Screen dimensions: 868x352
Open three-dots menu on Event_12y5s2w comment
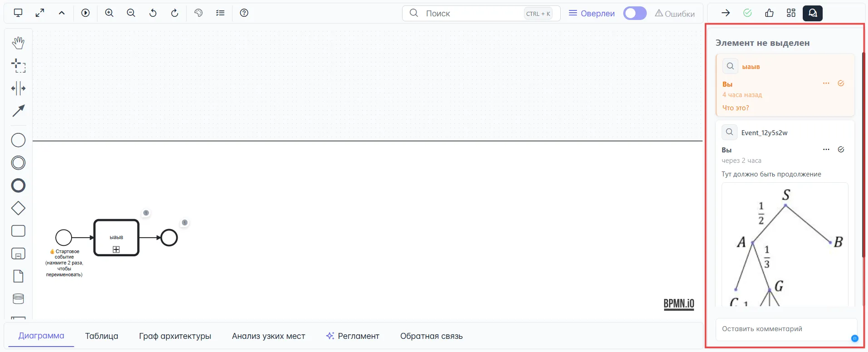pyautogui.click(x=826, y=150)
